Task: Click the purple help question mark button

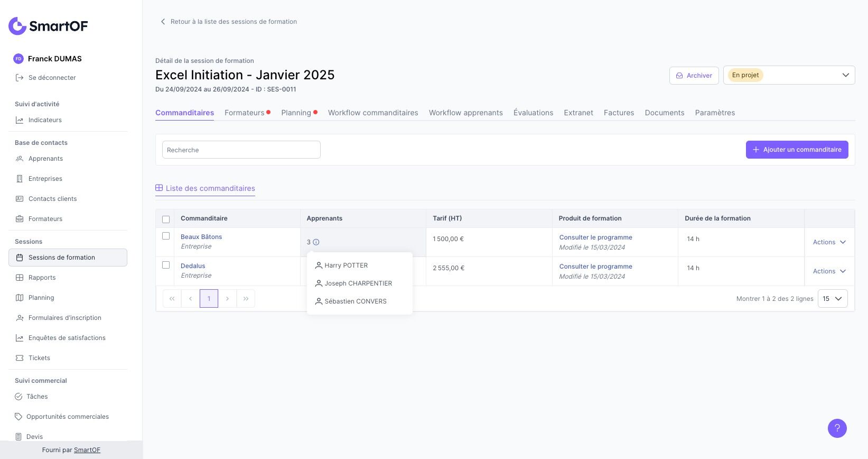Action: pos(837,428)
